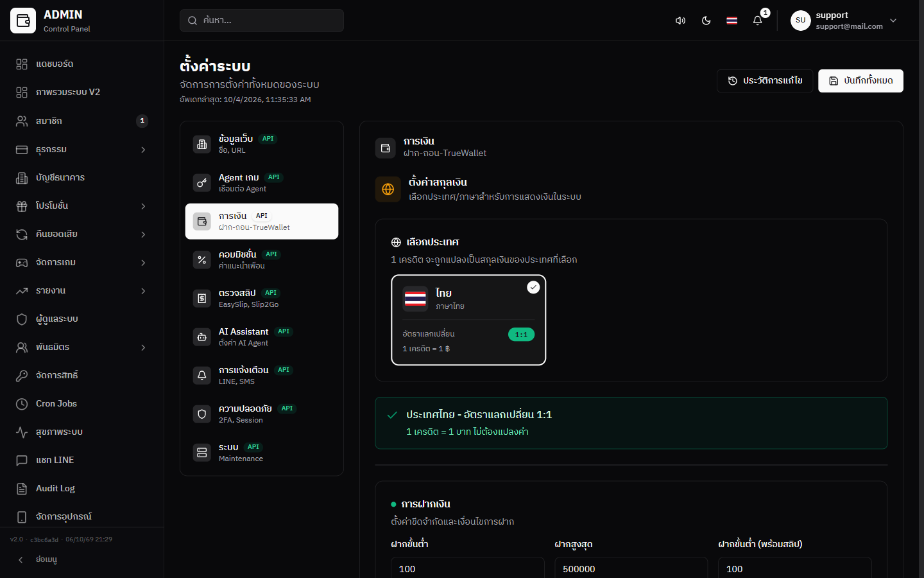The width and height of the screenshot is (924, 578).
Task: Click the ผู้ดูแลระบบ shield icon
Action: point(22,319)
